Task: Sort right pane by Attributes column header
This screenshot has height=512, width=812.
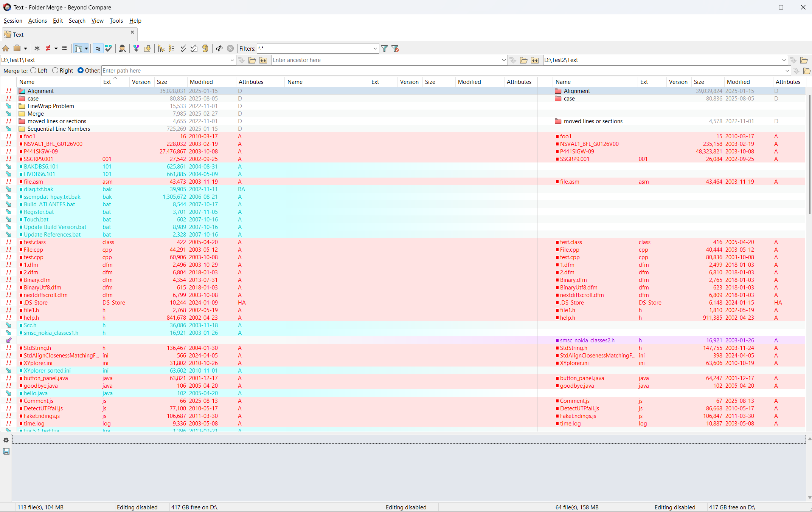Action: 789,82
